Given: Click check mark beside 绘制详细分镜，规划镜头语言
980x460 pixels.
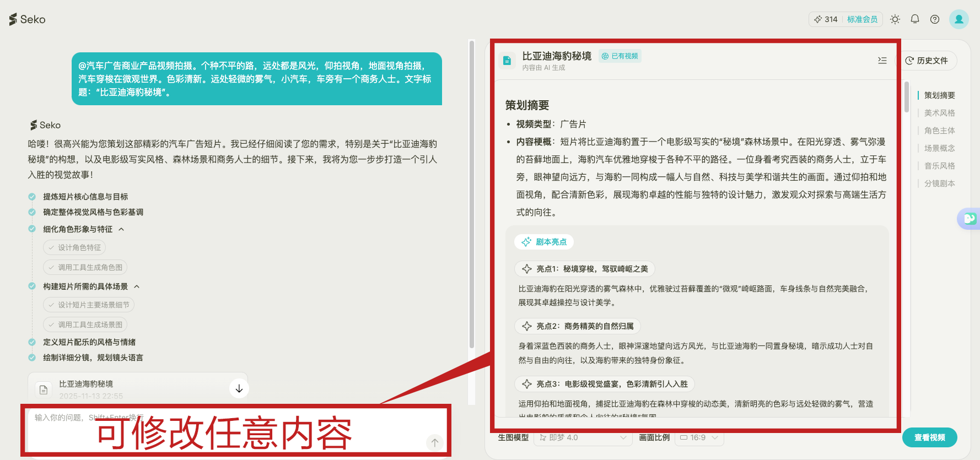Looking at the screenshot, I should pyautogui.click(x=32, y=358).
